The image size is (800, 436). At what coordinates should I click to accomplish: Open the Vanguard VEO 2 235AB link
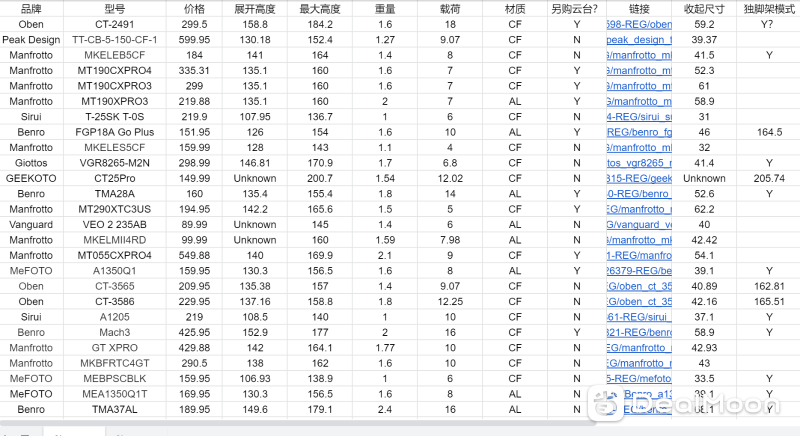(639, 224)
